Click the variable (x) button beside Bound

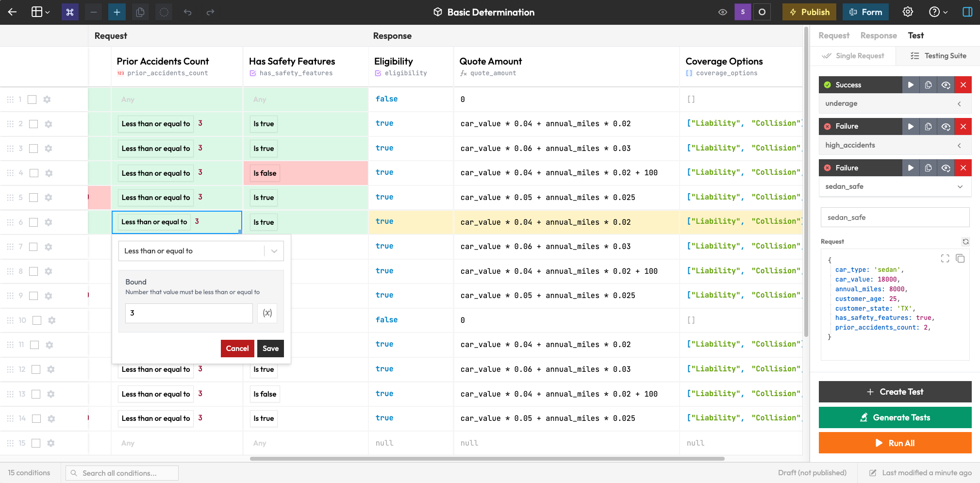[x=267, y=313]
